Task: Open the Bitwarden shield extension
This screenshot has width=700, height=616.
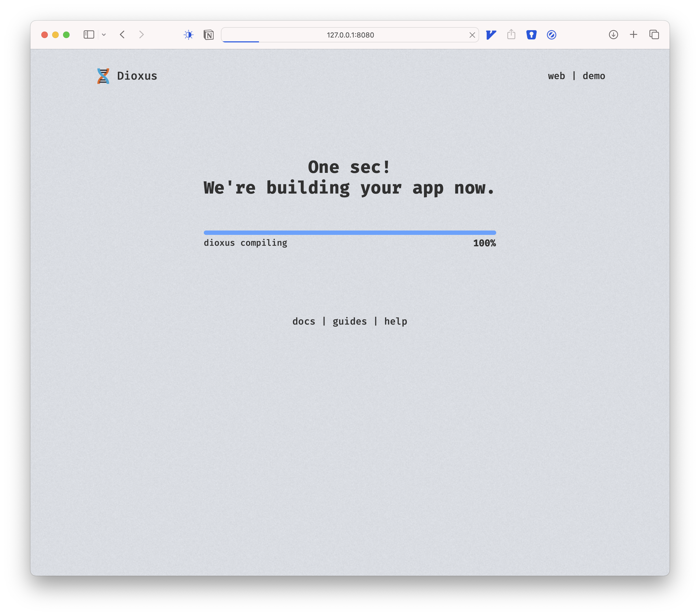Action: pos(531,35)
